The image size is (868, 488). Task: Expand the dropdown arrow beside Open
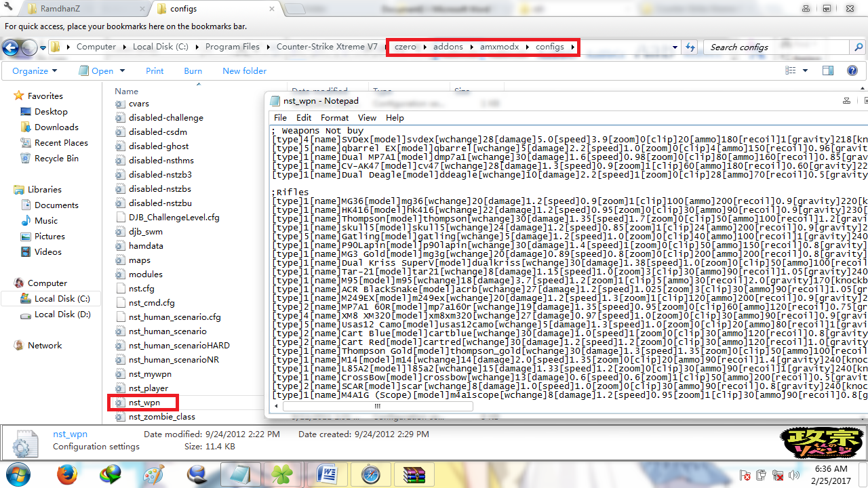pos(122,70)
